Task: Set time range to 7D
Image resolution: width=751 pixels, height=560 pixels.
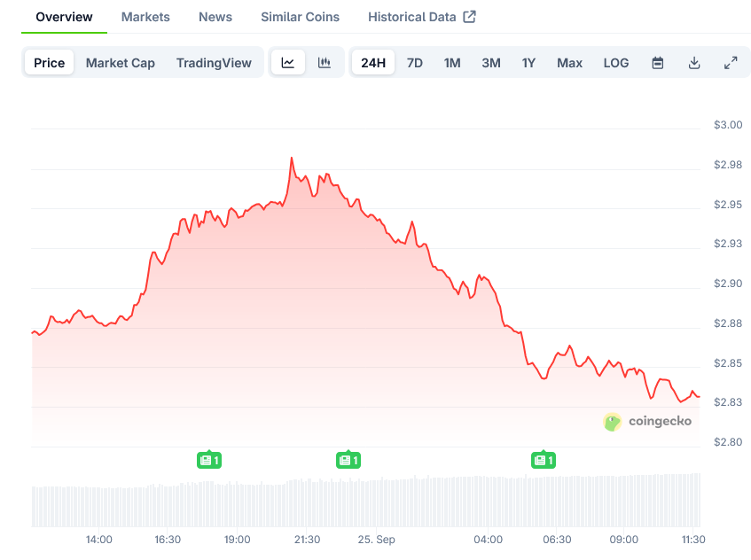Action: 415,63
